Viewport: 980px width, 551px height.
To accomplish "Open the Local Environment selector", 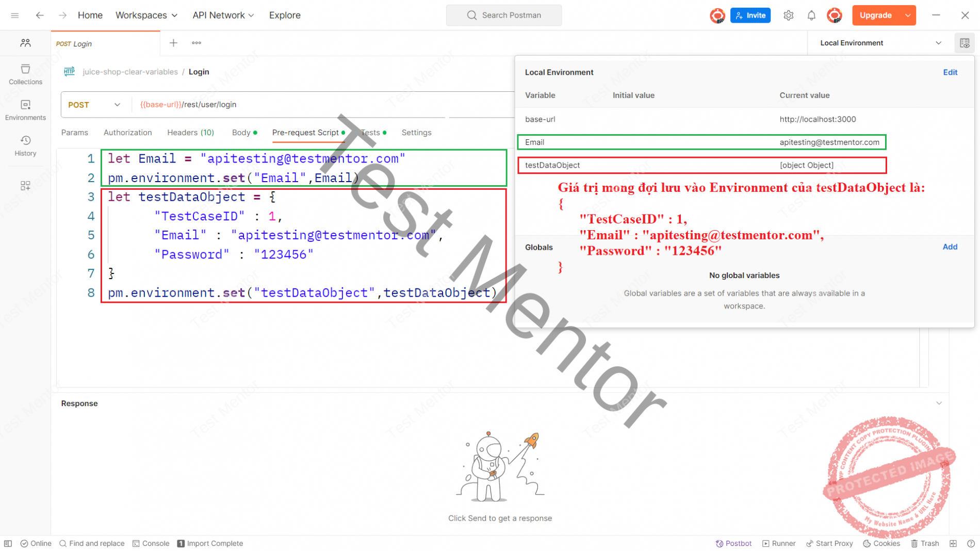I will click(879, 43).
